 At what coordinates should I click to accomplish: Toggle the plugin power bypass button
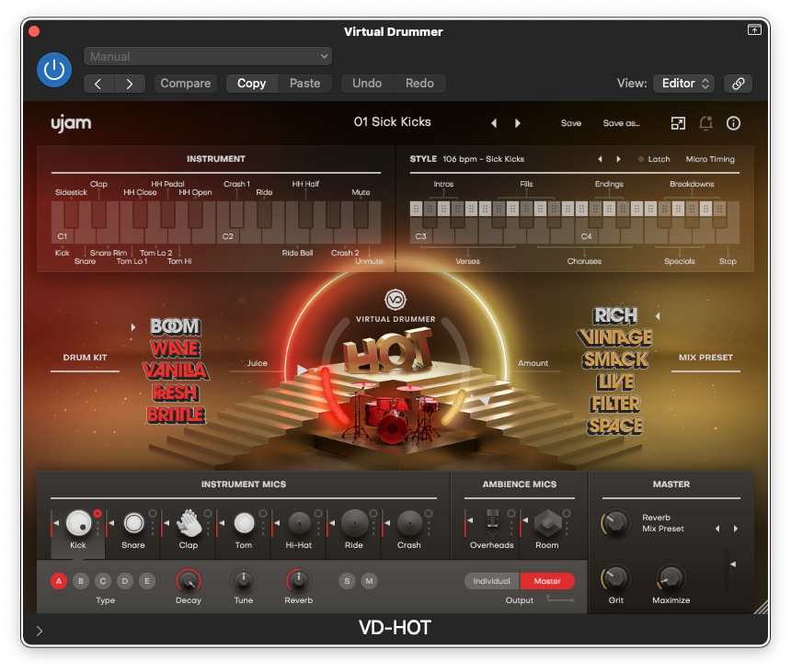coord(54,70)
